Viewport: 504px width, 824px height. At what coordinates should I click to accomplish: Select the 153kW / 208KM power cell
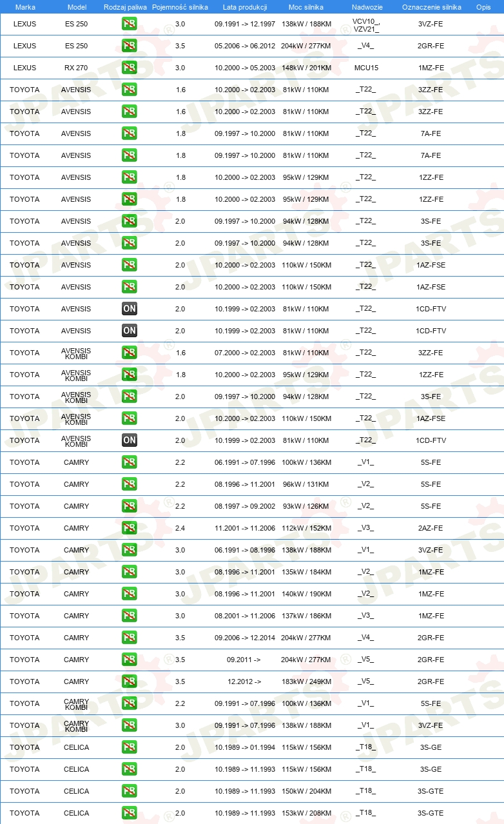306,813
